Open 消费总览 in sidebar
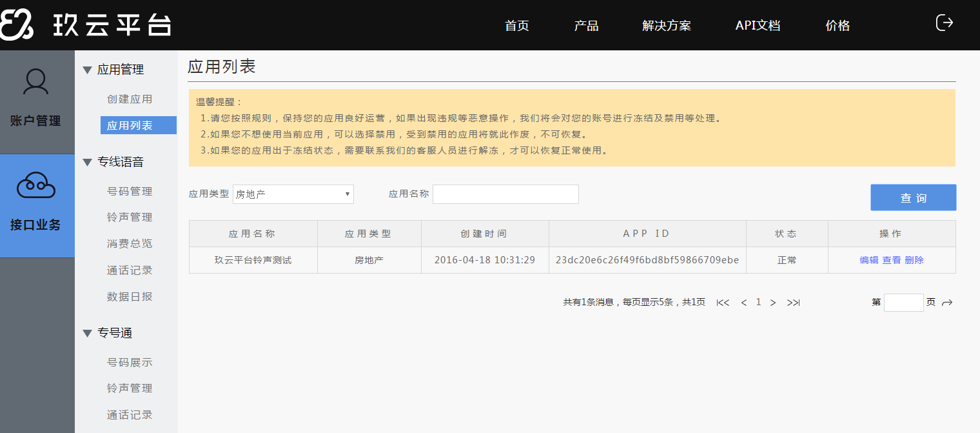This screenshot has height=433, width=980. (130, 244)
